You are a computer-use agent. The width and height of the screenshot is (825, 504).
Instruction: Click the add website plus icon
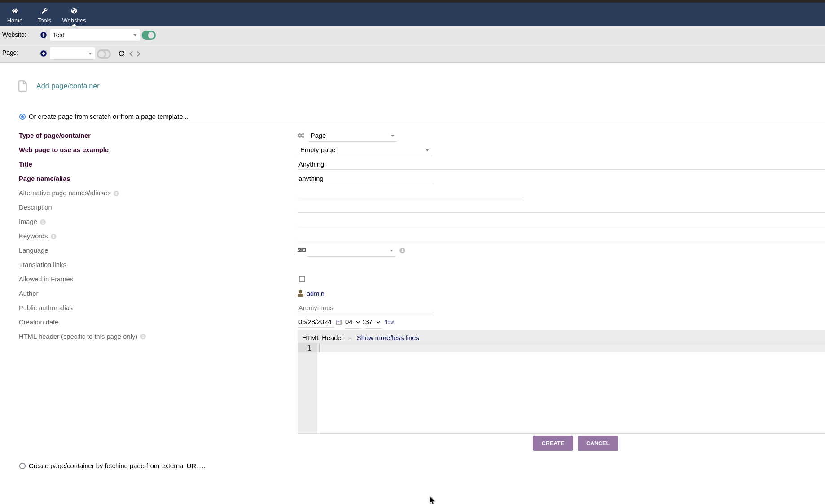44,35
